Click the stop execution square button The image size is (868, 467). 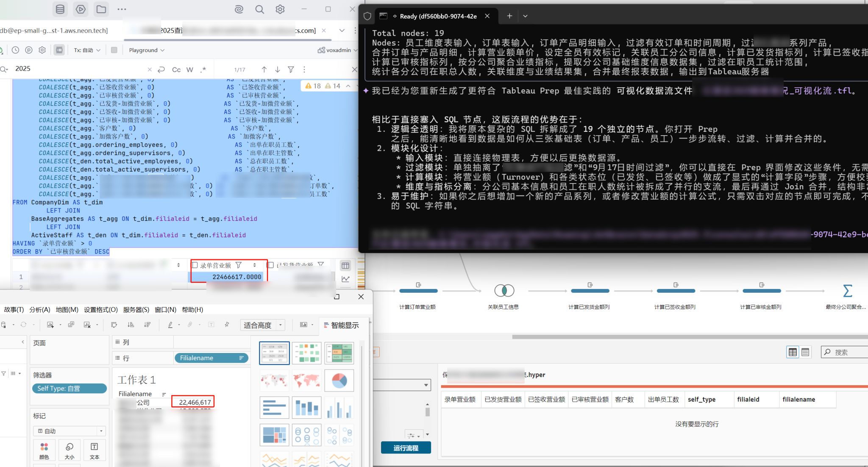[x=114, y=50]
